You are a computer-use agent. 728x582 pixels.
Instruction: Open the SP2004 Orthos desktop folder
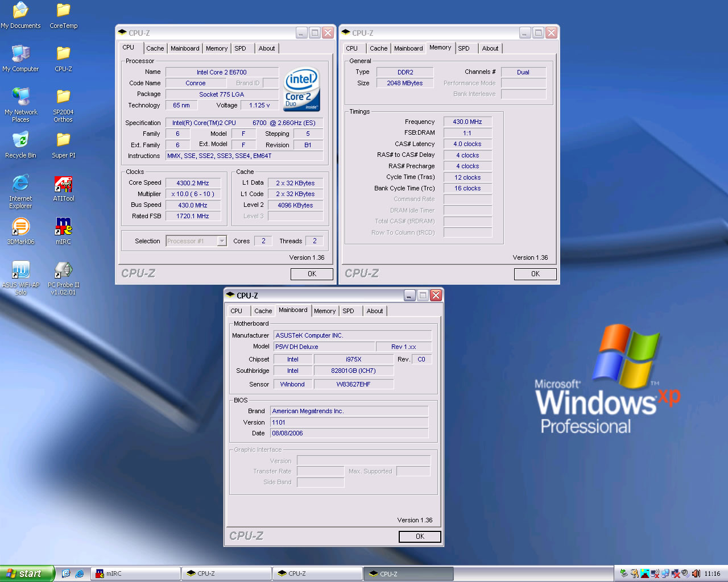click(x=63, y=105)
